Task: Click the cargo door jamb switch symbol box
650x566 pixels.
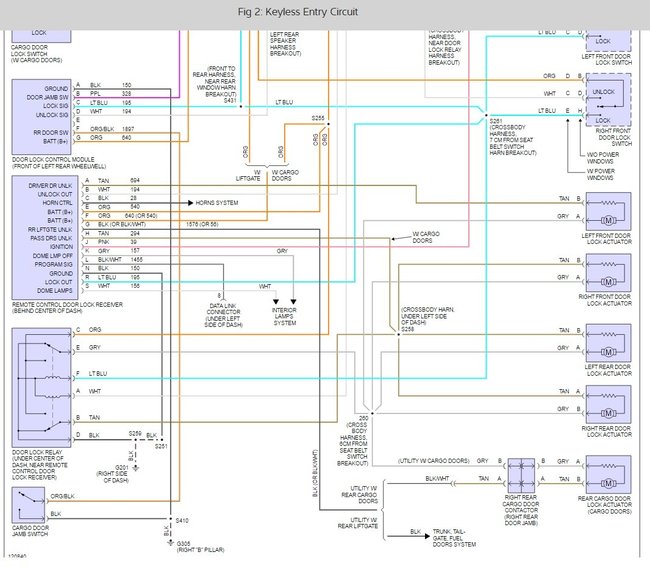Action: [28, 505]
